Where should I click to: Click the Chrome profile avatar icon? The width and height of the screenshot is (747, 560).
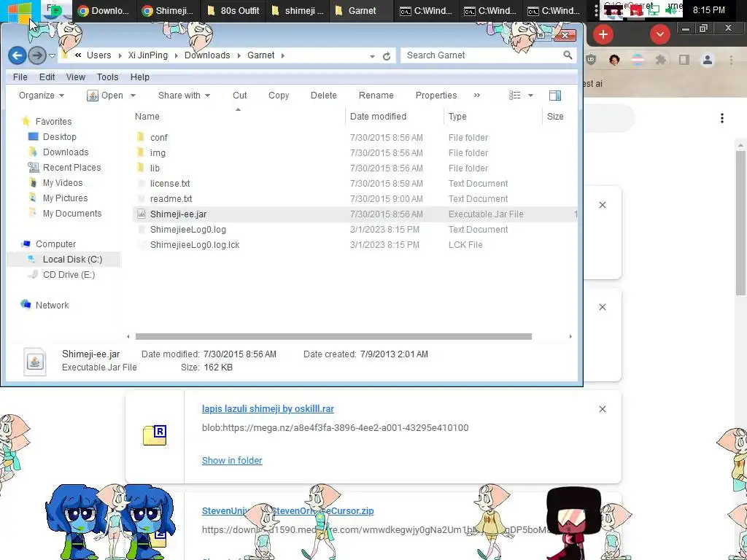708,60
